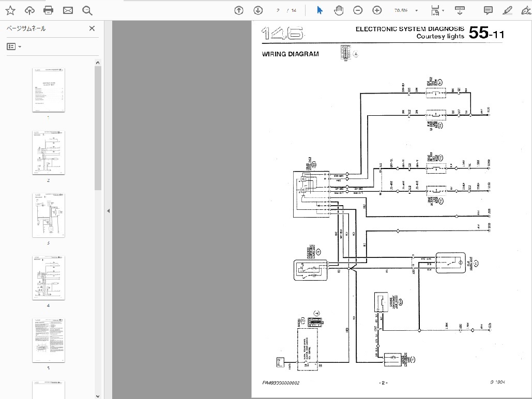Print the document

tap(49, 10)
